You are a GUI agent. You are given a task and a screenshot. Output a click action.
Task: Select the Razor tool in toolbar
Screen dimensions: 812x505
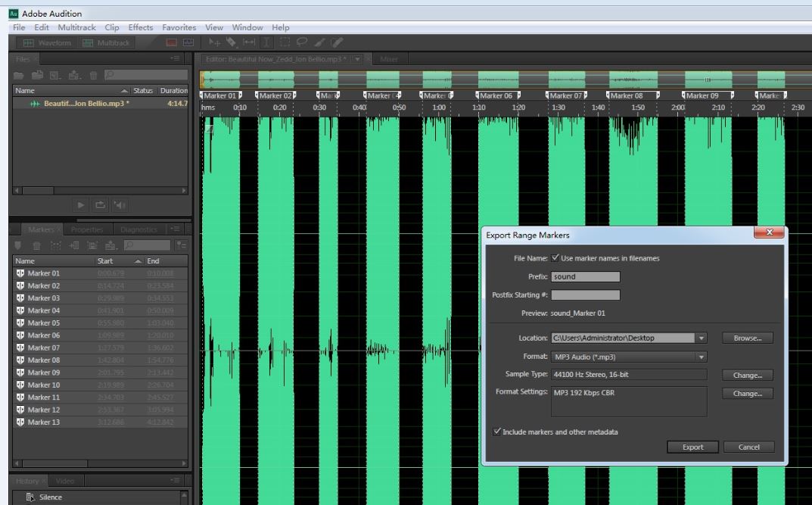(232, 43)
